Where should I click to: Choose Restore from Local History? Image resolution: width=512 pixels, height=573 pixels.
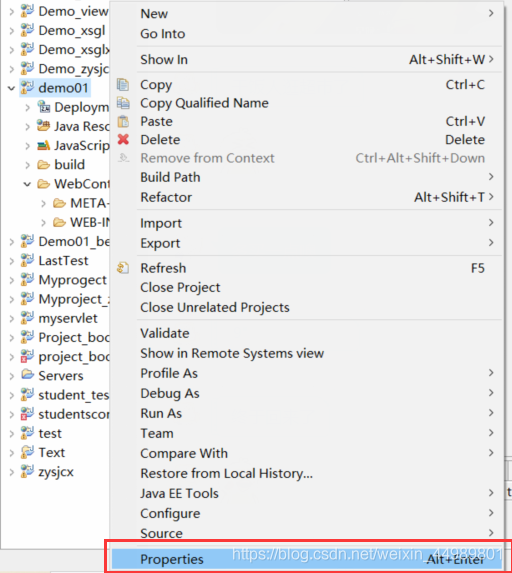307,473
